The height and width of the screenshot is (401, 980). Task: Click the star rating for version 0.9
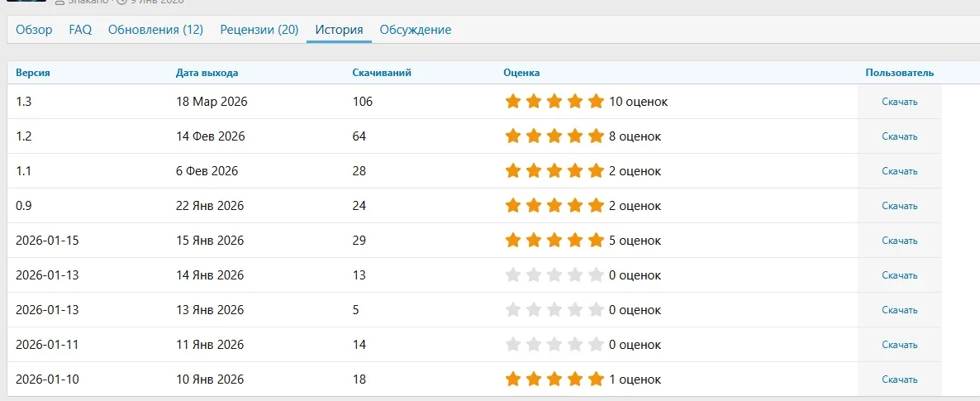(x=554, y=206)
